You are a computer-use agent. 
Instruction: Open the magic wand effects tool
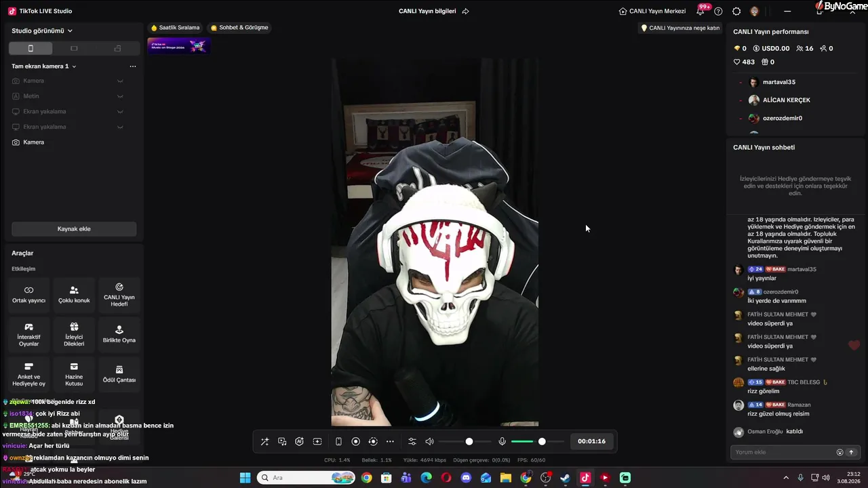(265, 441)
